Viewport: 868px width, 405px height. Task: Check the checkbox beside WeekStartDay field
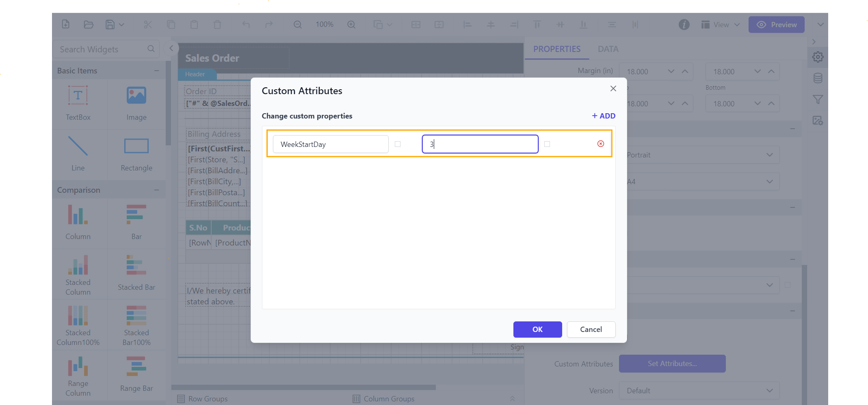398,144
